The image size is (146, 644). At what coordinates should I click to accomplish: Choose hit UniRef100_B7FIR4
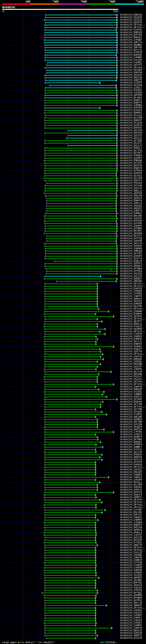(x=131, y=35)
